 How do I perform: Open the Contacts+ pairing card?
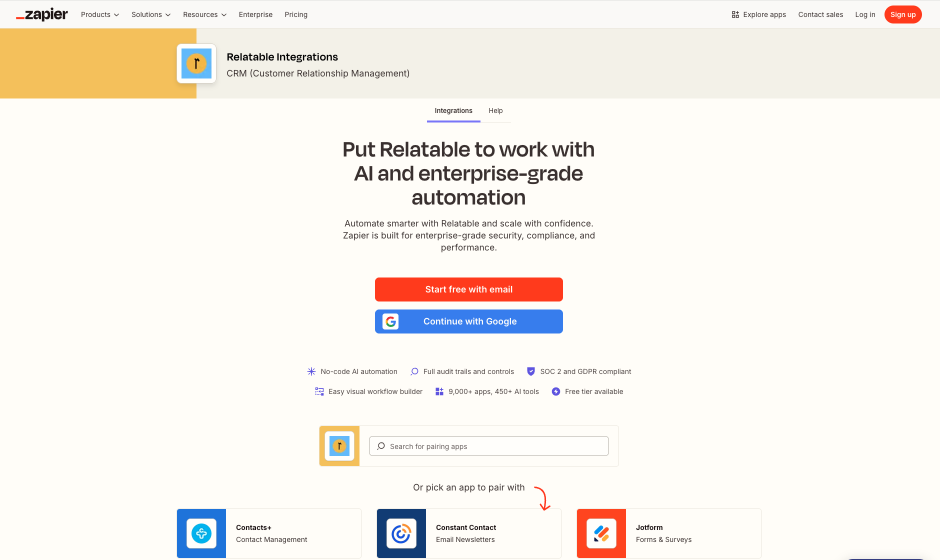click(269, 533)
